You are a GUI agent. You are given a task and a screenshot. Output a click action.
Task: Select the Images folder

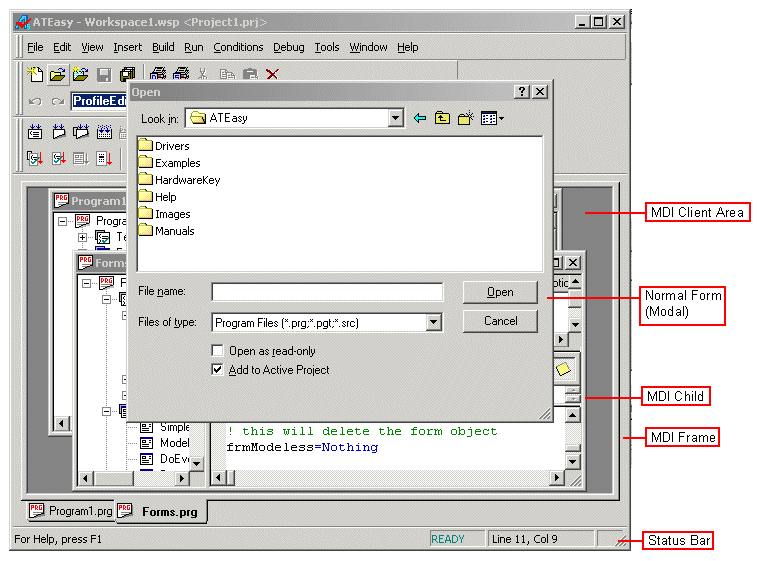pos(164,214)
